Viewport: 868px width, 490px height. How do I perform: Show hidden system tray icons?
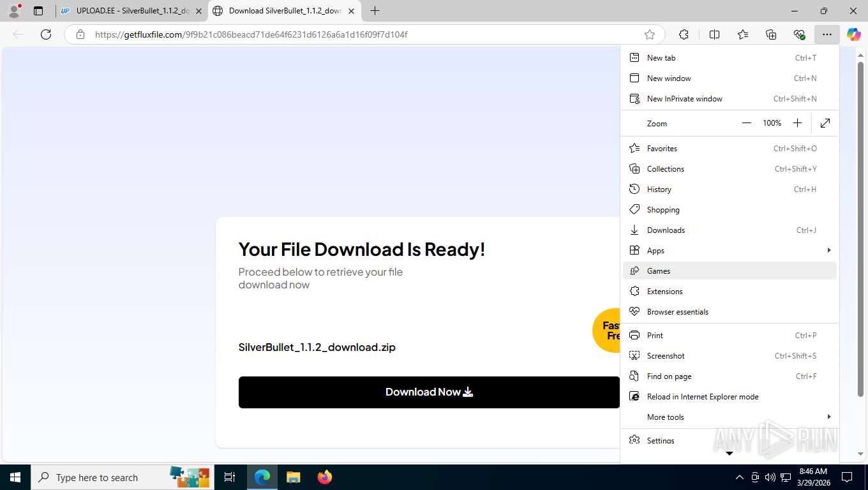tap(740, 477)
